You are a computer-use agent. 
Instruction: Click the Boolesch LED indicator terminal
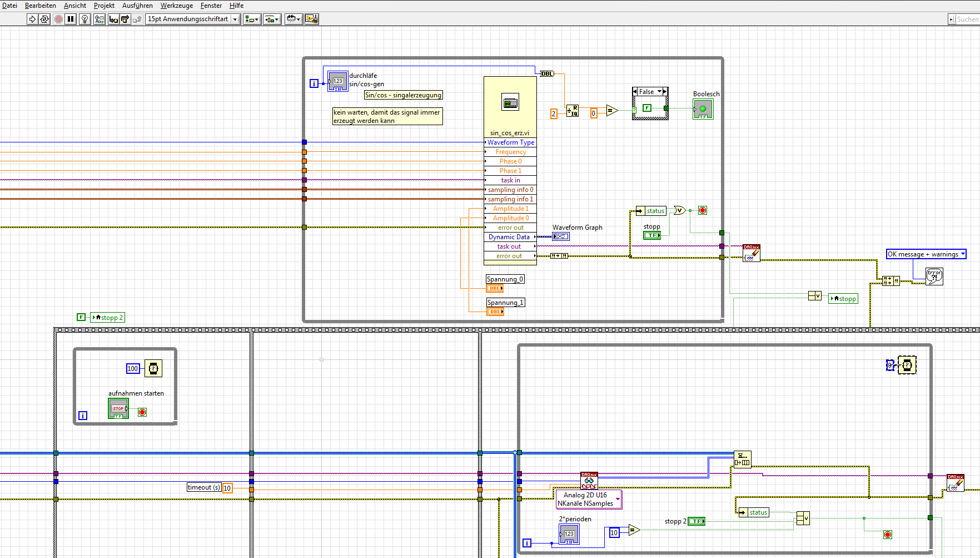point(703,110)
